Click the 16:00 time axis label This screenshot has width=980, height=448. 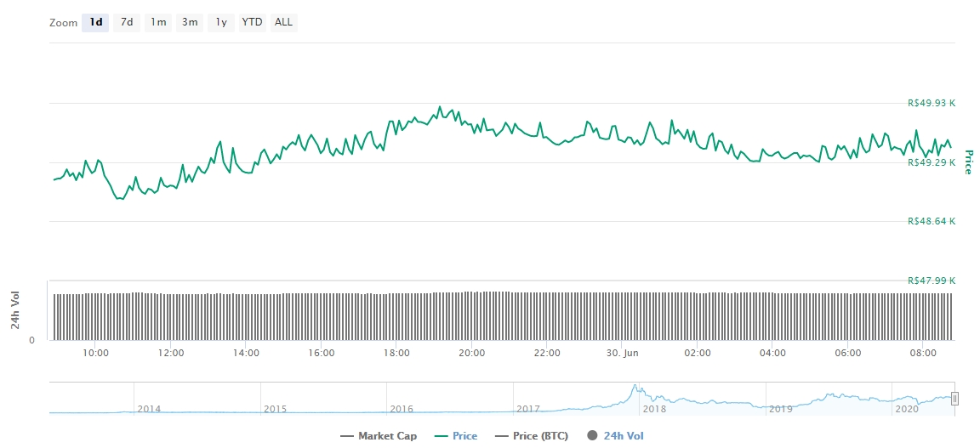322,353
